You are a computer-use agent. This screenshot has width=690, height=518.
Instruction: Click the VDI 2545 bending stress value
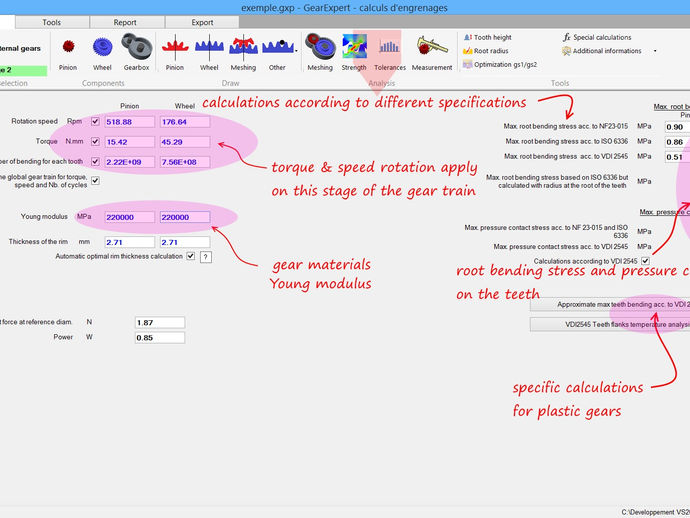coord(677,157)
